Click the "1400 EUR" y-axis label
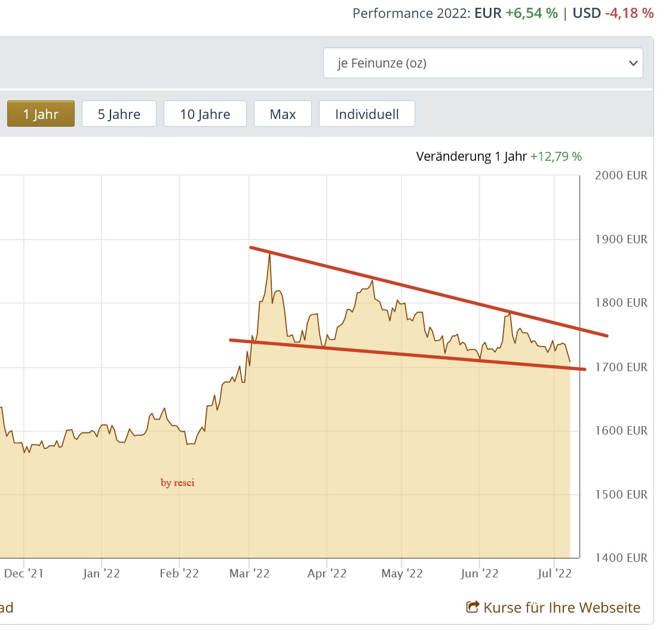 621,558
